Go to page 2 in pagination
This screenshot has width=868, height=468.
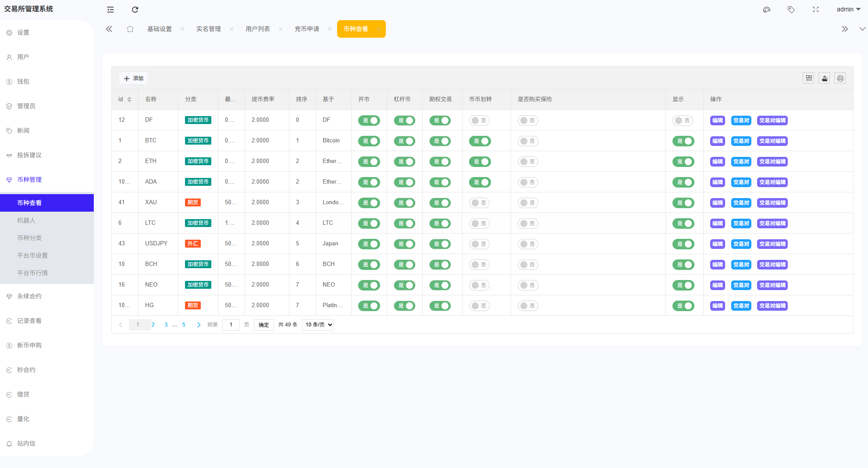tap(153, 325)
